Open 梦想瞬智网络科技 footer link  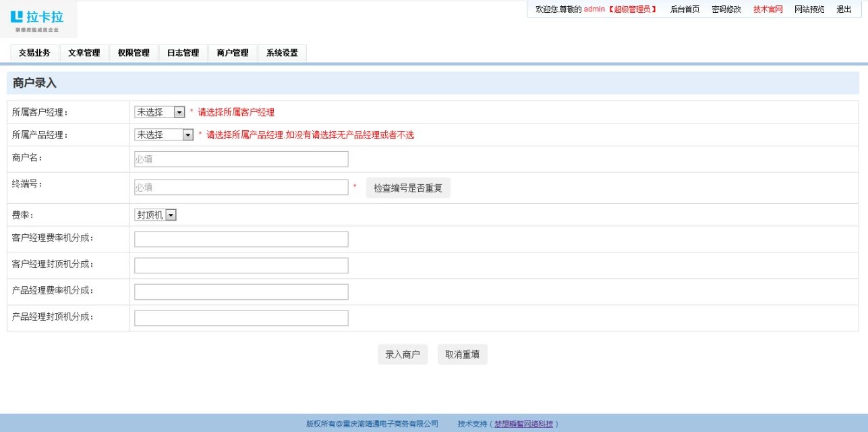click(x=523, y=424)
